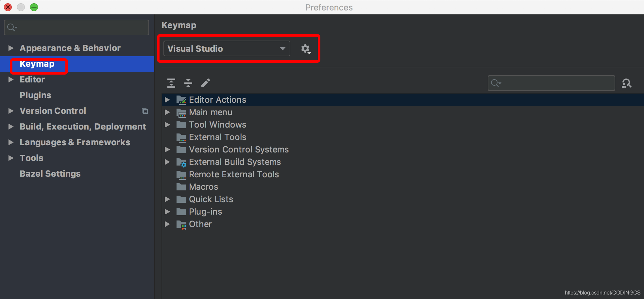Click the magnifier icon in keymap search
The width and height of the screenshot is (644, 299).
496,83
